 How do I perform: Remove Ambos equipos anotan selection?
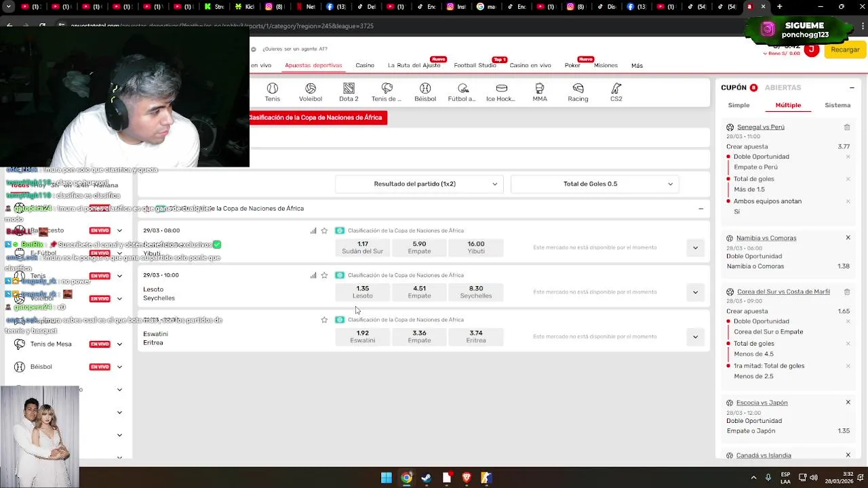(x=848, y=201)
